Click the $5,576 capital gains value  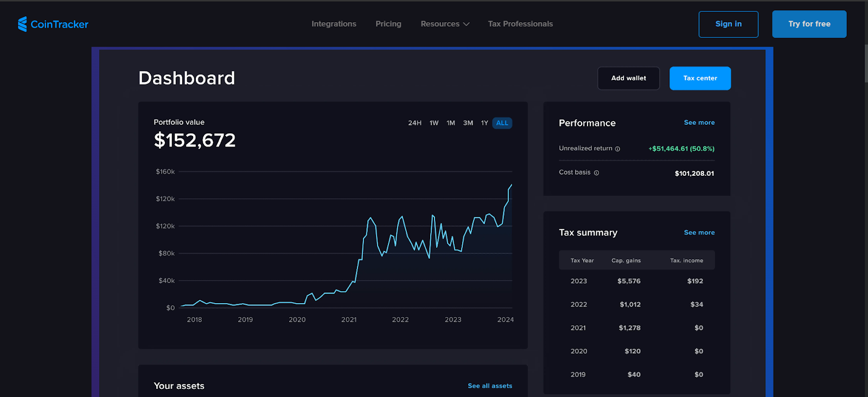coord(629,281)
